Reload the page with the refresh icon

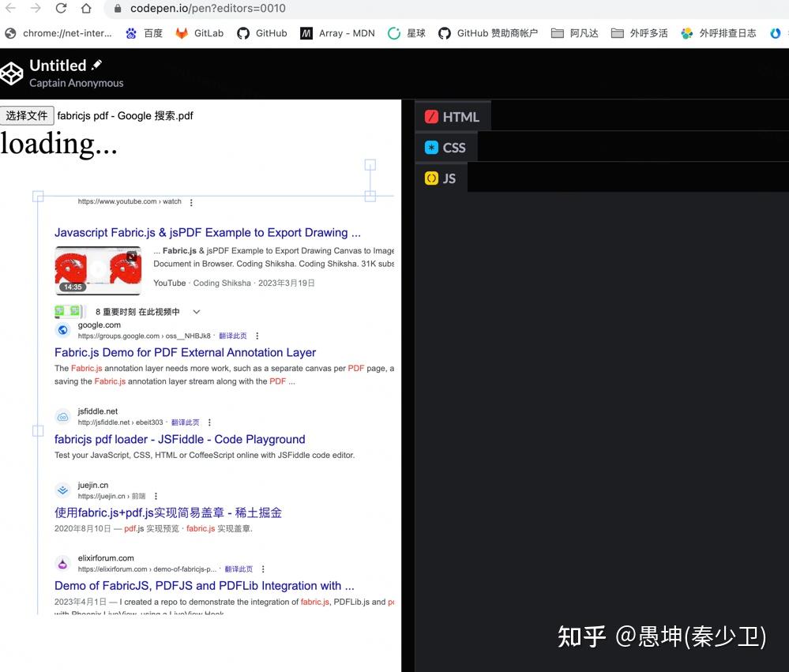click(61, 8)
